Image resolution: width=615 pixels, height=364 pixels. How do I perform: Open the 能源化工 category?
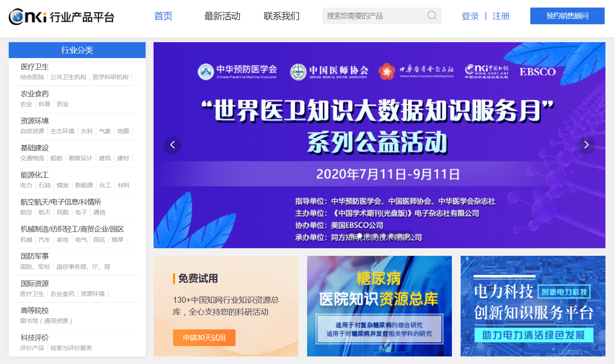coord(35,175)
